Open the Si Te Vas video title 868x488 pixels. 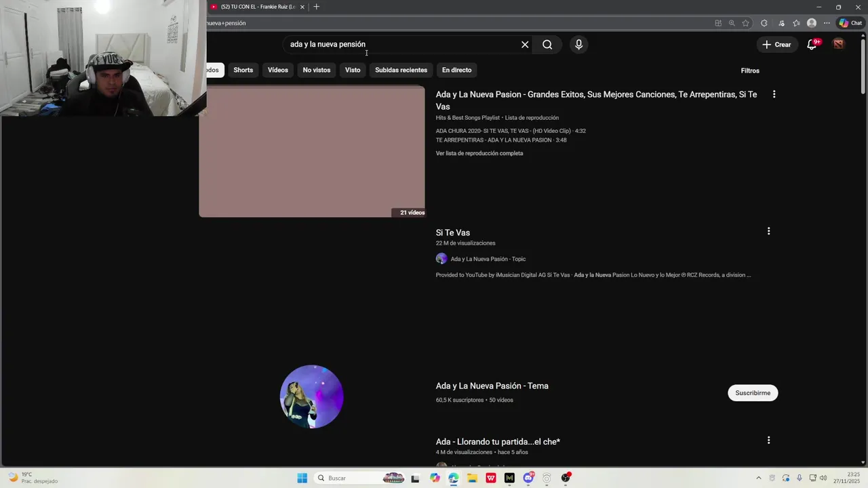[x=453, y=232]
